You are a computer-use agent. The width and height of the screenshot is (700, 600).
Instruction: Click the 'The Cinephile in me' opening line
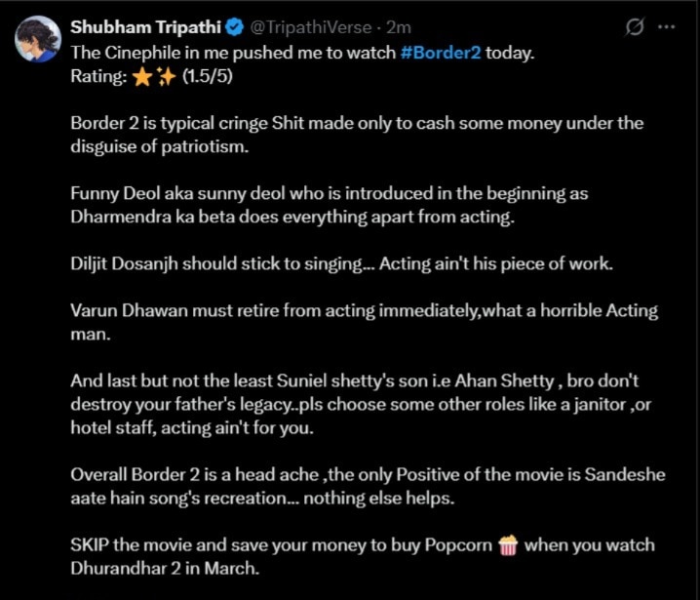pos(234,51)
